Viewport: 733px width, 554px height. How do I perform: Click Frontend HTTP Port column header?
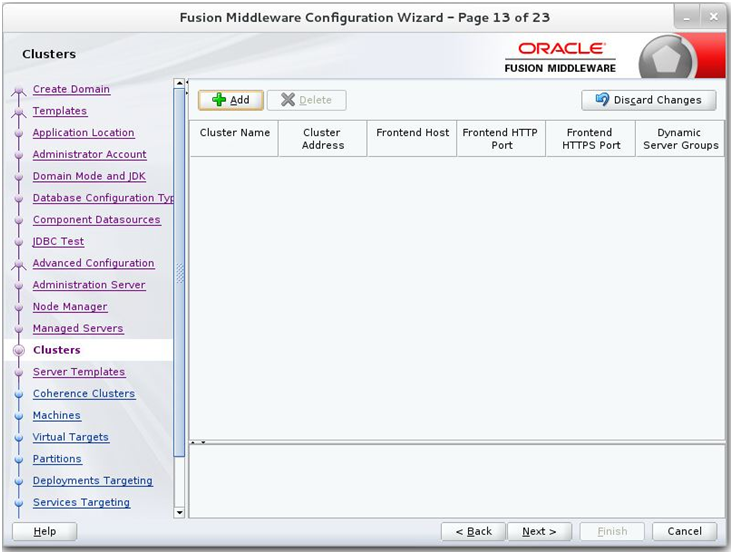pyautogui.click(x=501, y=138)
